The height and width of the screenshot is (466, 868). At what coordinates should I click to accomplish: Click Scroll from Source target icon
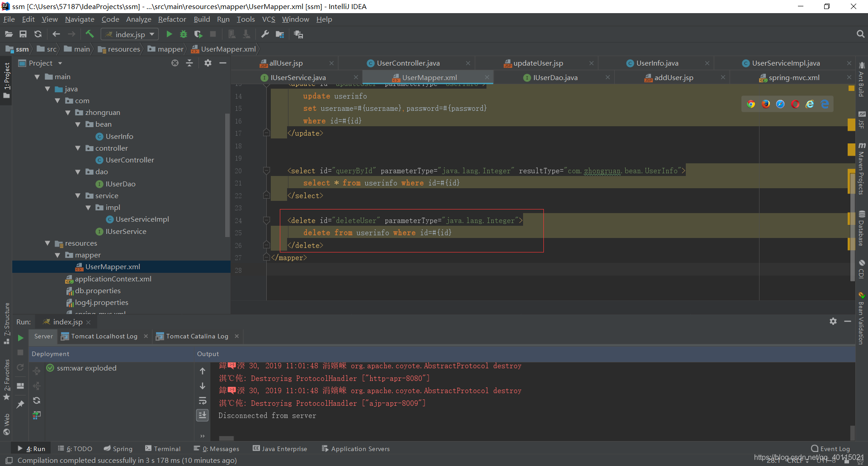point(175,63)
